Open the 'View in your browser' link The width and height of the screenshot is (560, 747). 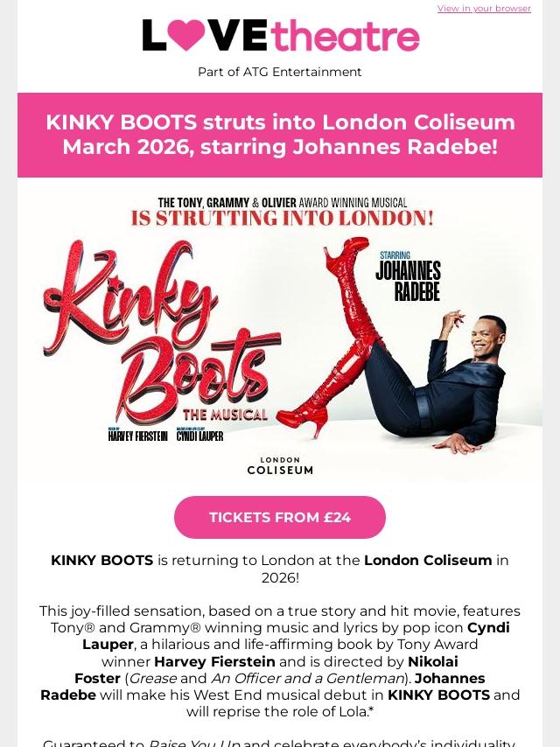[484, 9]
